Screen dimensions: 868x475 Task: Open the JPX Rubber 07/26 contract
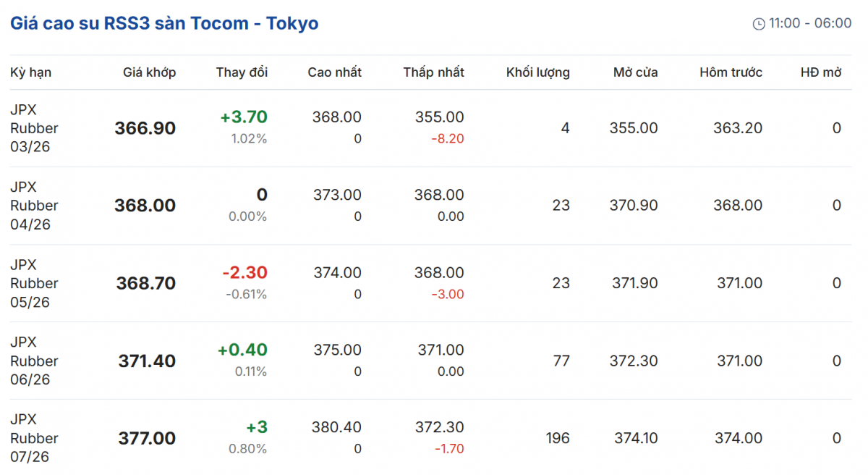click(34, 438)
